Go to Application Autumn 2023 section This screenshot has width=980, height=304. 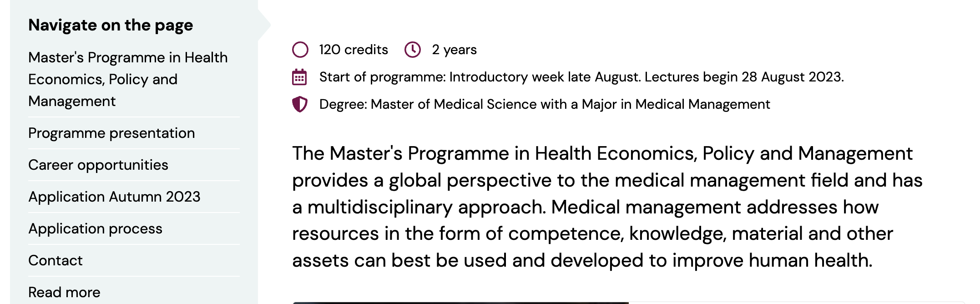(x=114, y=197)
